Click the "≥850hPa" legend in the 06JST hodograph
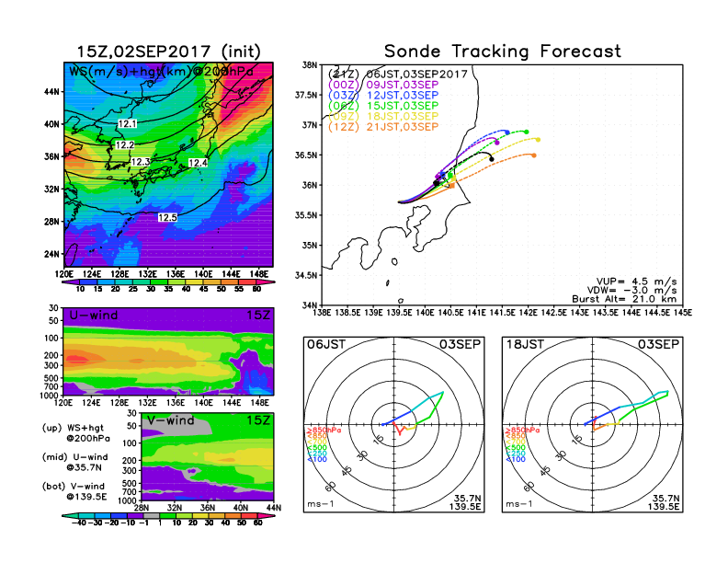Image resolution: width=728 pixels, height=563 pixels. pos(324,431)
